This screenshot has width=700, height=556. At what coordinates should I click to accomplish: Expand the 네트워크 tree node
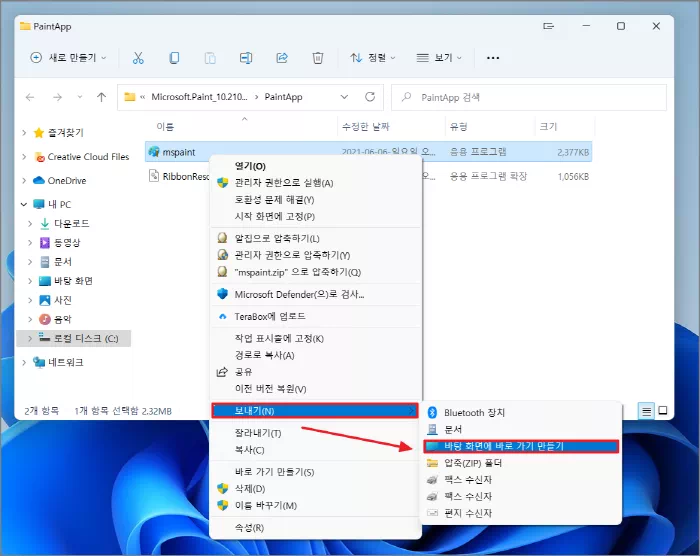pyautogui.click(x=24, y=362)
